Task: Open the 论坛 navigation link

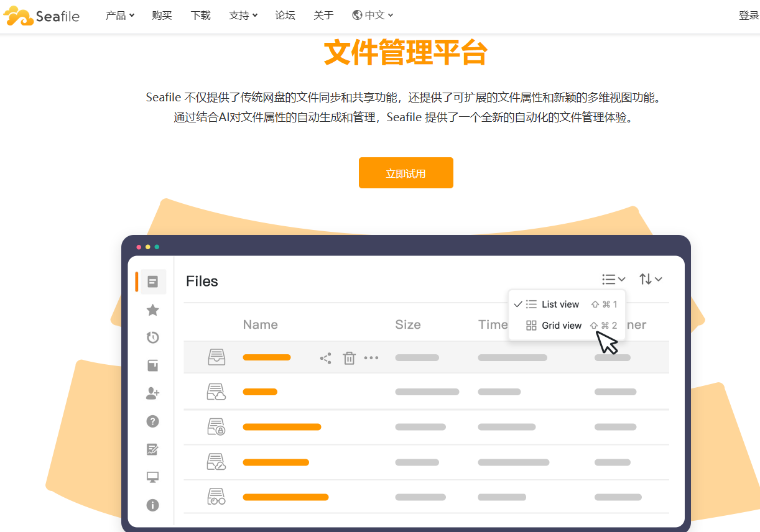Action: click(285, 16)
